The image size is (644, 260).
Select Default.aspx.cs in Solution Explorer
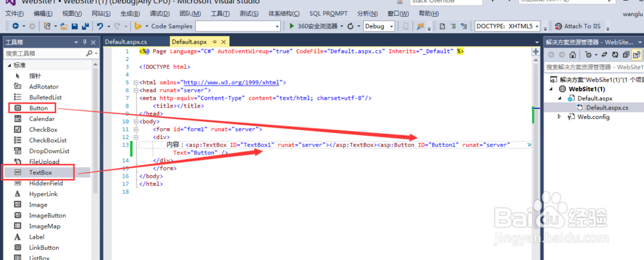pos(607,107)
